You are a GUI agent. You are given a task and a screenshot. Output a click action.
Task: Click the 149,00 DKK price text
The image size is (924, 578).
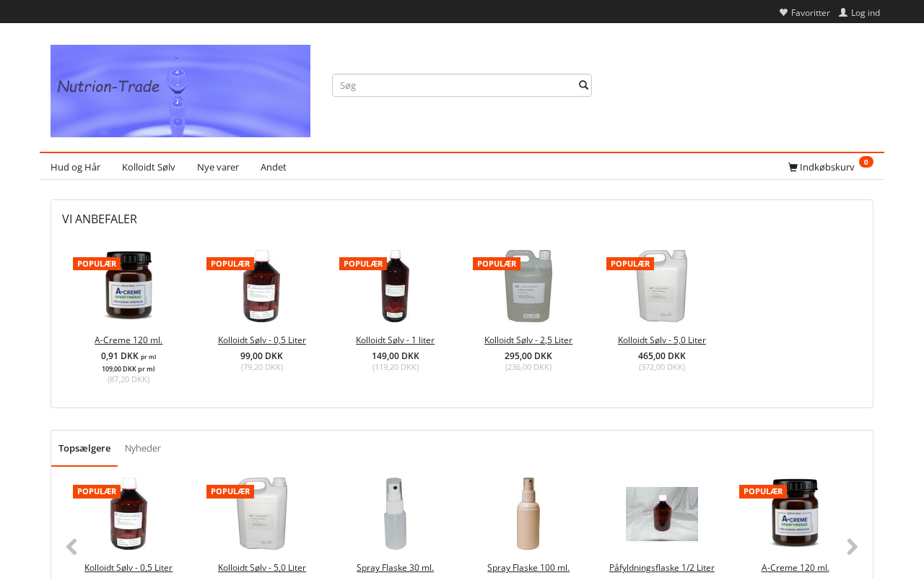(396, 356)
